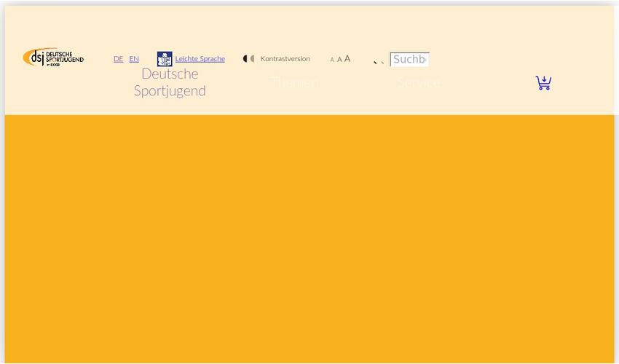This screenshot has width=619, height=364.
Task: Click the search magnifier icon
Action: point(379,62)
